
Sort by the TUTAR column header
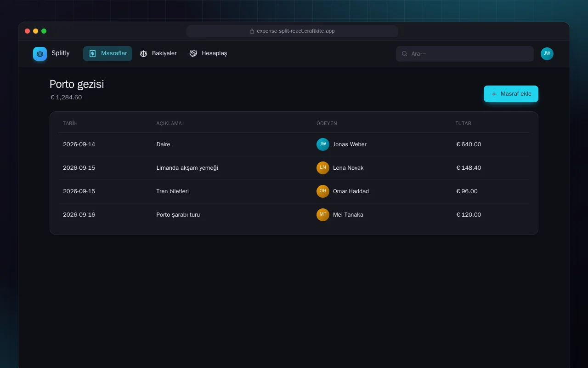coord(463,123)
